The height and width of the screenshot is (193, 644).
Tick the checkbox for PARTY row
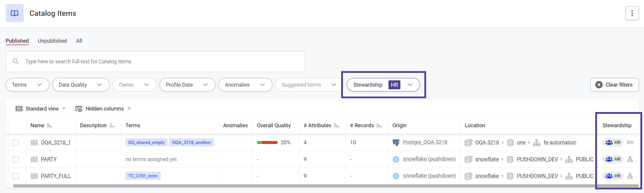pos(16,160)
